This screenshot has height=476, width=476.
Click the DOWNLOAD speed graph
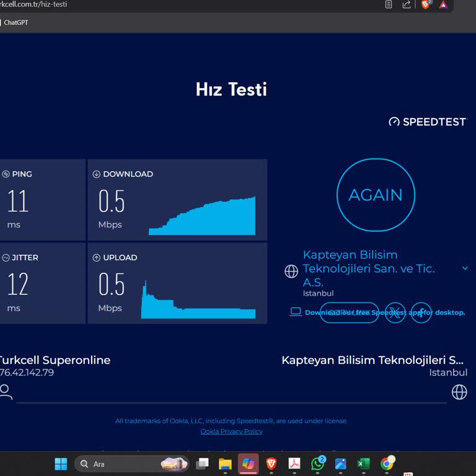coord(202,216)
